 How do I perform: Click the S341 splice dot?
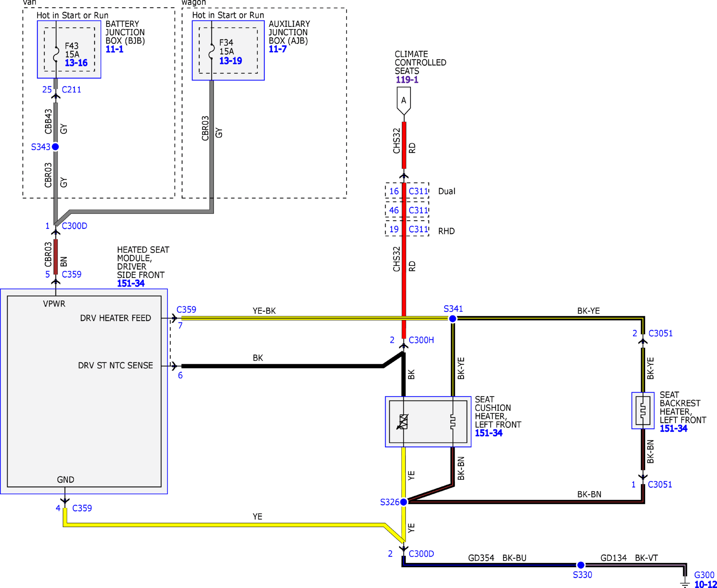(x=453, y=319)
